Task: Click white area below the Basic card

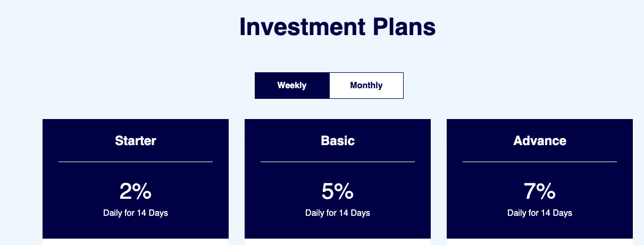Action: point(338,242)
